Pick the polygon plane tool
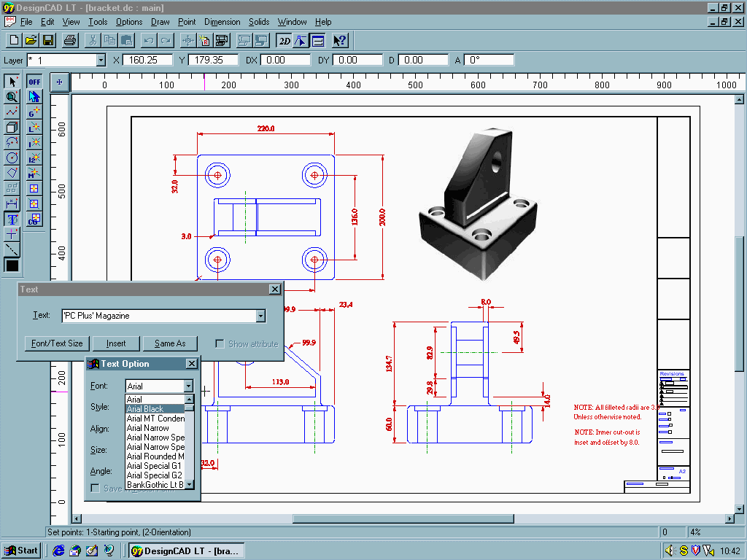 12,173
